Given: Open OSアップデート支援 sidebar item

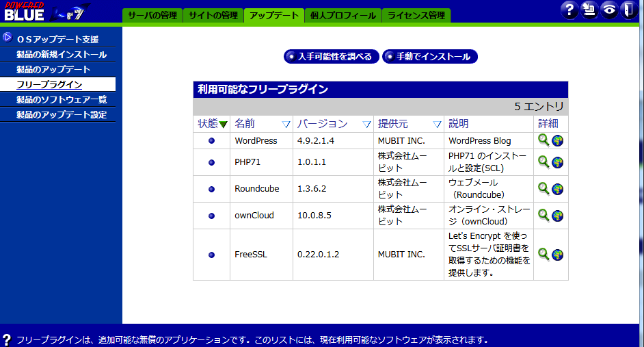Looking at the screenshot, I should click(x=57, y=40).
